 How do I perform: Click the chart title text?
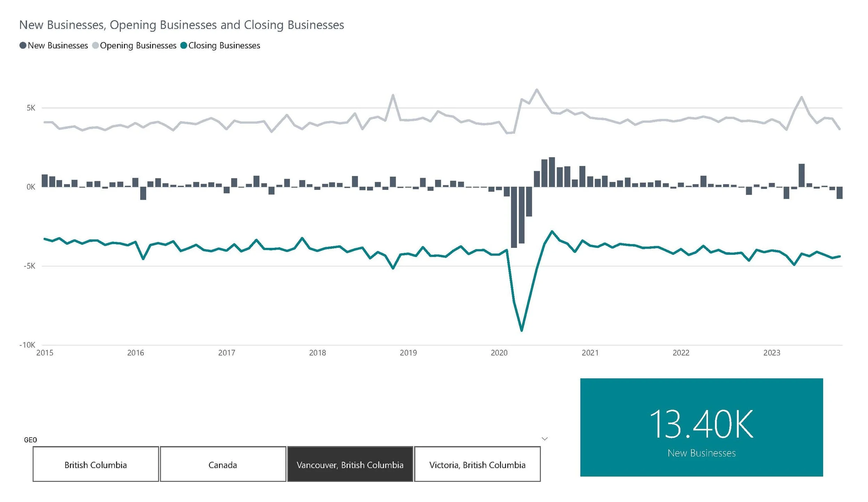pos(181,25)
